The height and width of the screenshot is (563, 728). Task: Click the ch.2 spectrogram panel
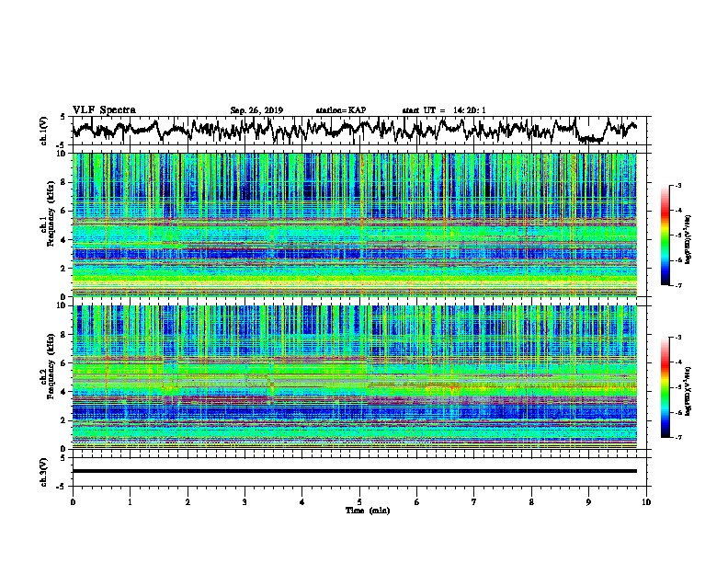pyautogui.click(x=355, y=377)
